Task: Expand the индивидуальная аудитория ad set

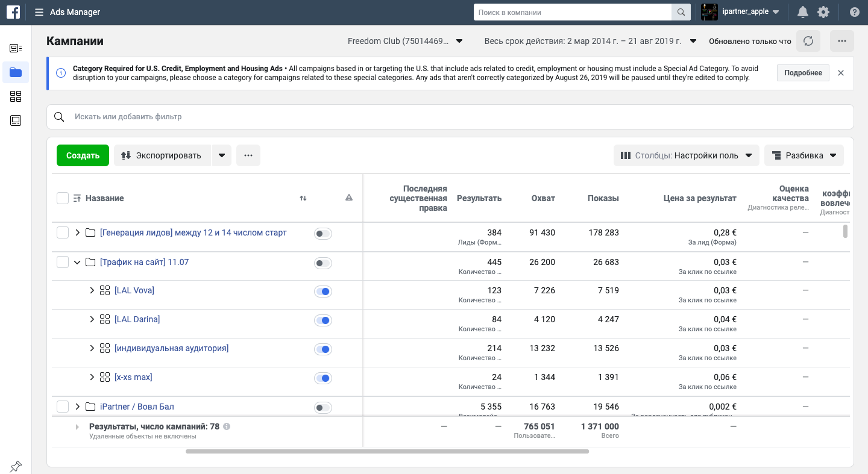Action: [x=92, y=348]
